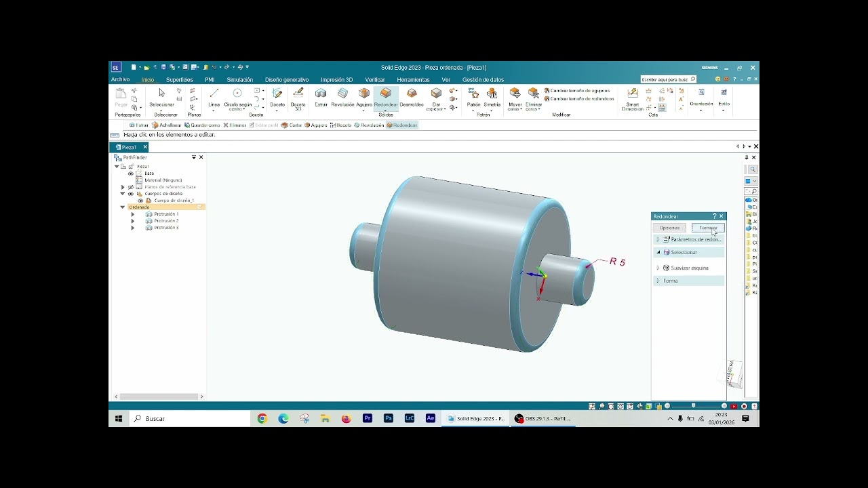The image size is (868, 488).
Task: Click the Terminar button
Action: (708, 228)
